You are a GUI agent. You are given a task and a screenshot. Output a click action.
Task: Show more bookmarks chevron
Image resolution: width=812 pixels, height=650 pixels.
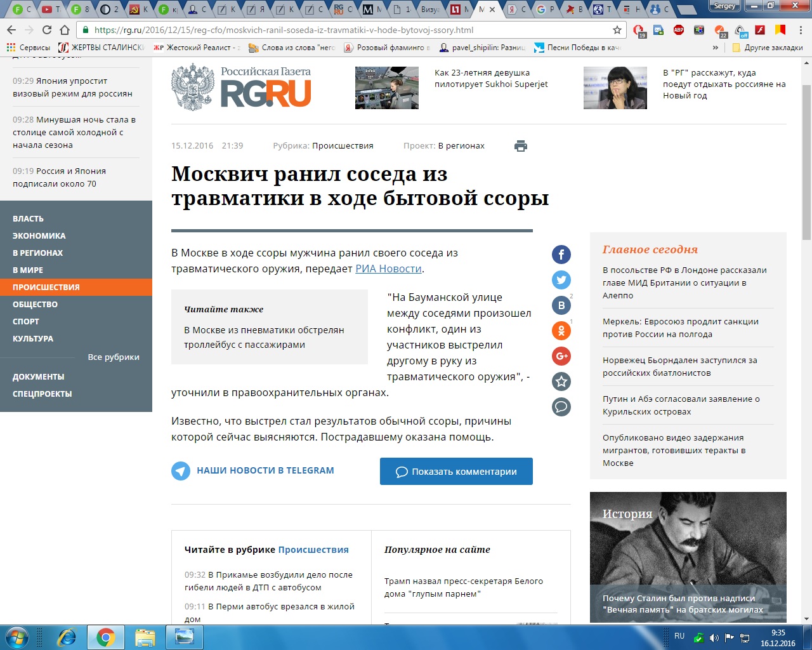click(x=716, y=48)
